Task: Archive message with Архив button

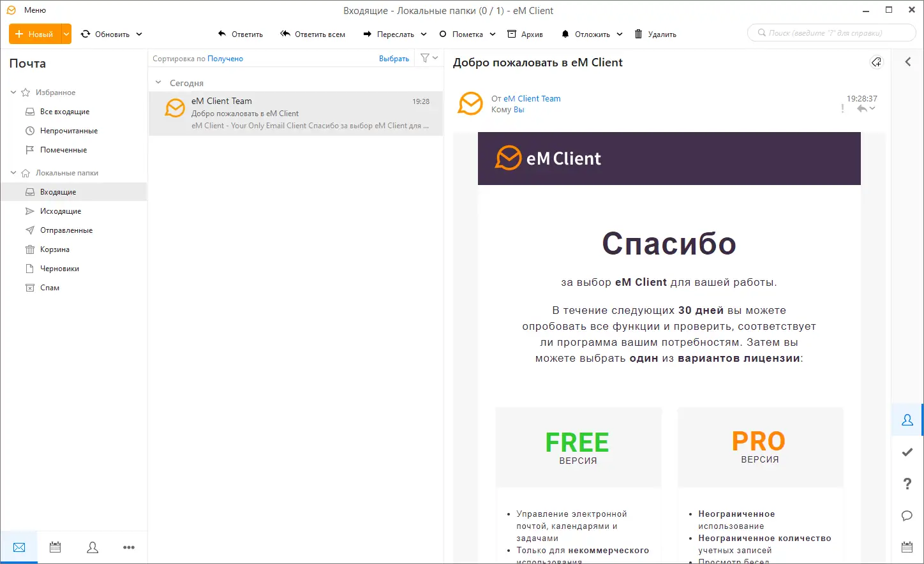Action: point(525,34)
